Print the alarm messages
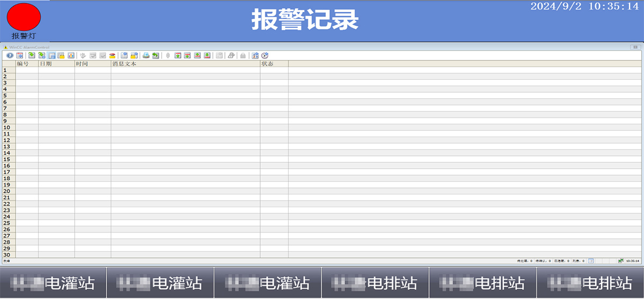The image size is (644, 299). pos(146,55)
